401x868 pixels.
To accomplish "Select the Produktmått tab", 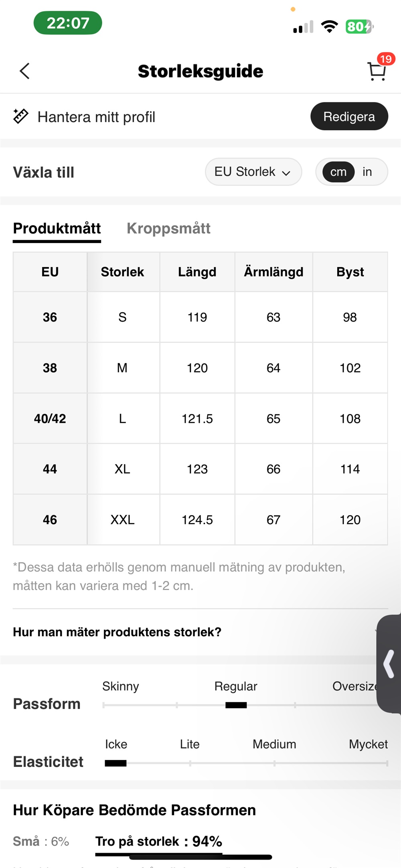I will [x=57, y=229].
